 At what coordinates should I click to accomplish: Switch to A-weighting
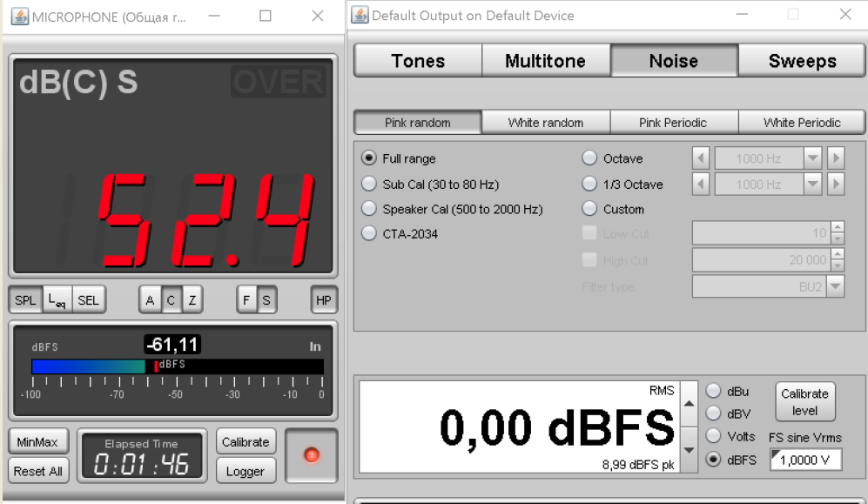tap(150, 300)
